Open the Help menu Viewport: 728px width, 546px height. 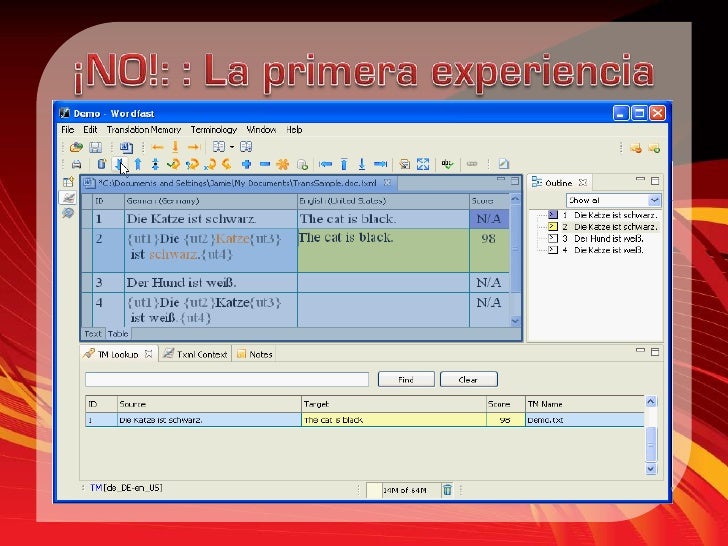pyautogui.click(x=294, y=130)
